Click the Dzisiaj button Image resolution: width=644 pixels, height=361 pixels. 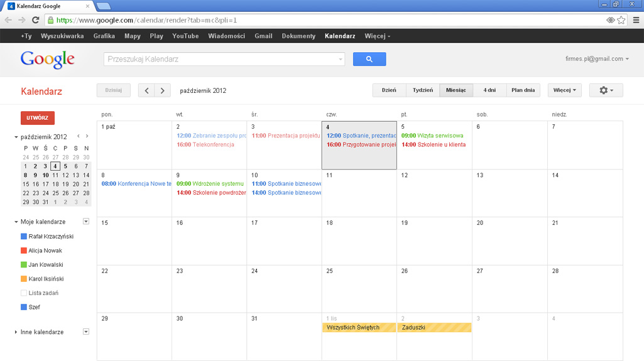113,90
